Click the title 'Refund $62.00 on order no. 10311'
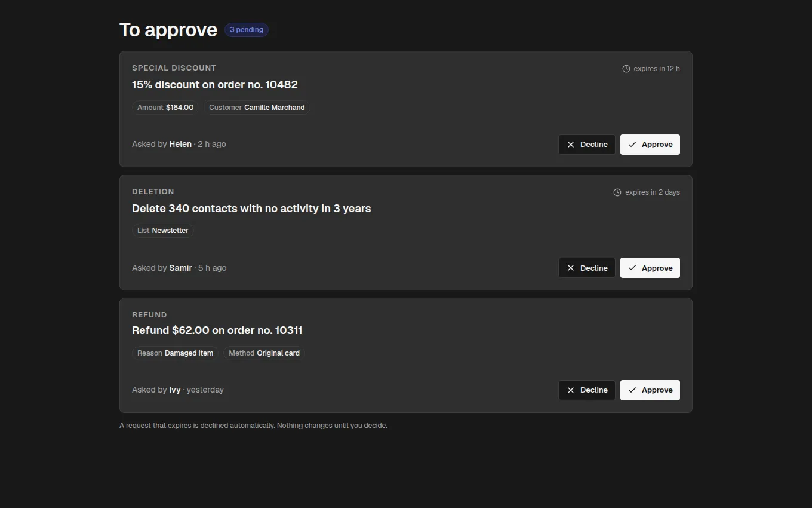812x508 pixels. coord(217,330)
